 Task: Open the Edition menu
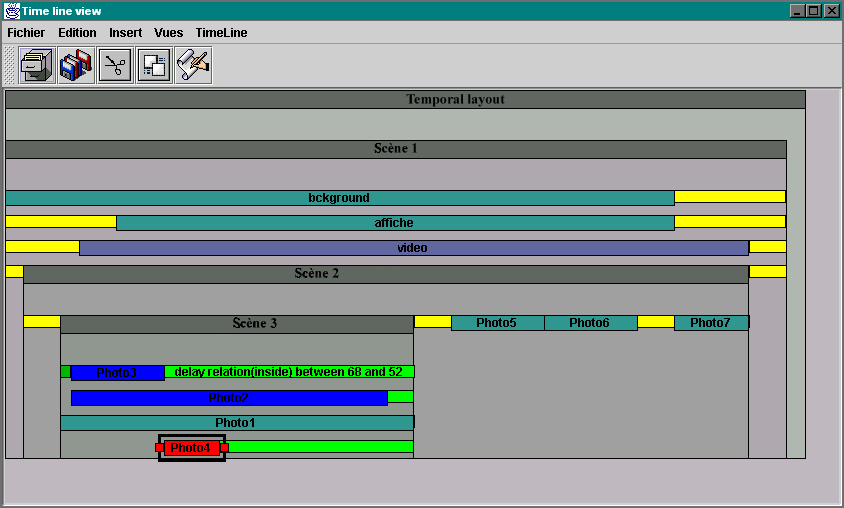(77, 33)
